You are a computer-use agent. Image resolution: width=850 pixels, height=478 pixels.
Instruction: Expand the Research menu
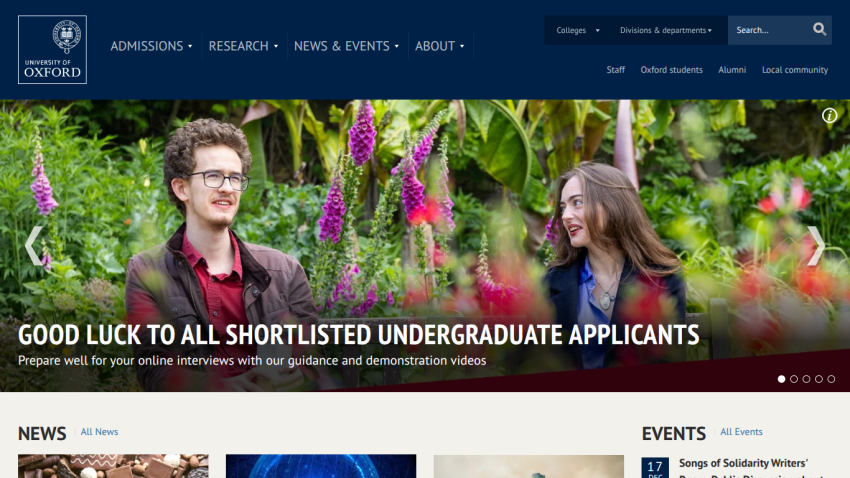(x=243, y=46)
